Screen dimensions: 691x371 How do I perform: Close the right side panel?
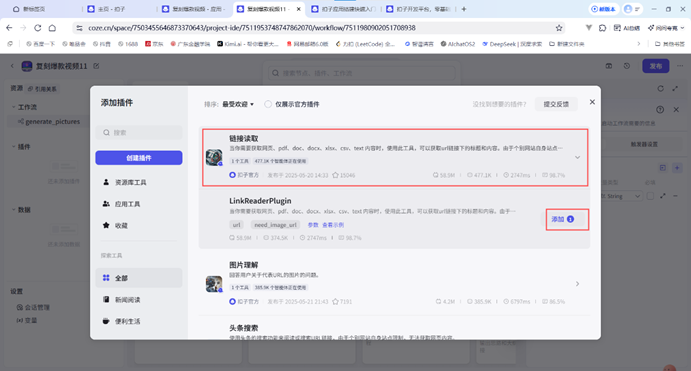(676, 109)
